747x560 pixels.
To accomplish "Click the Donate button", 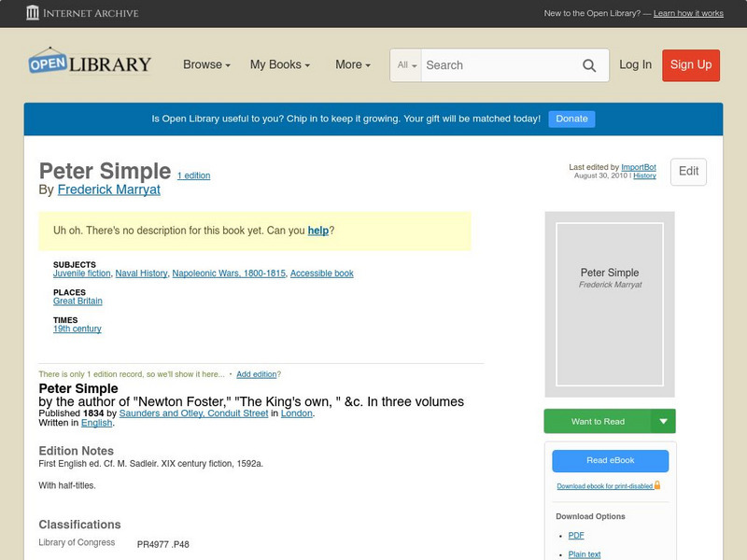I will (x=571, y=119).
